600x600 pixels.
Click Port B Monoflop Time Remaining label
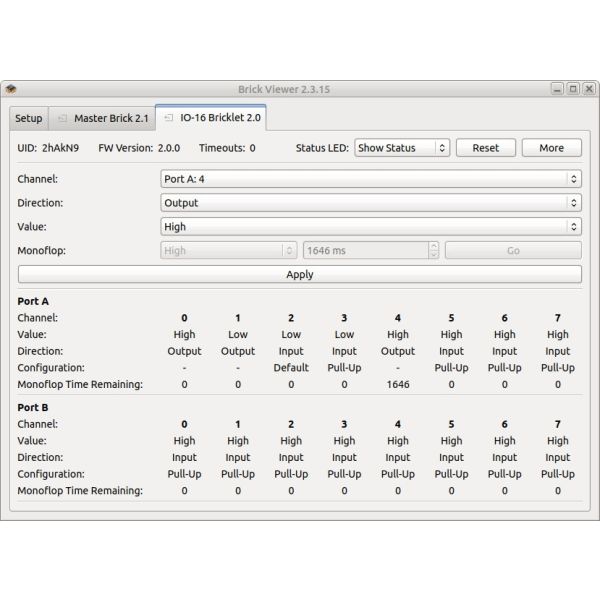point(80,491)
